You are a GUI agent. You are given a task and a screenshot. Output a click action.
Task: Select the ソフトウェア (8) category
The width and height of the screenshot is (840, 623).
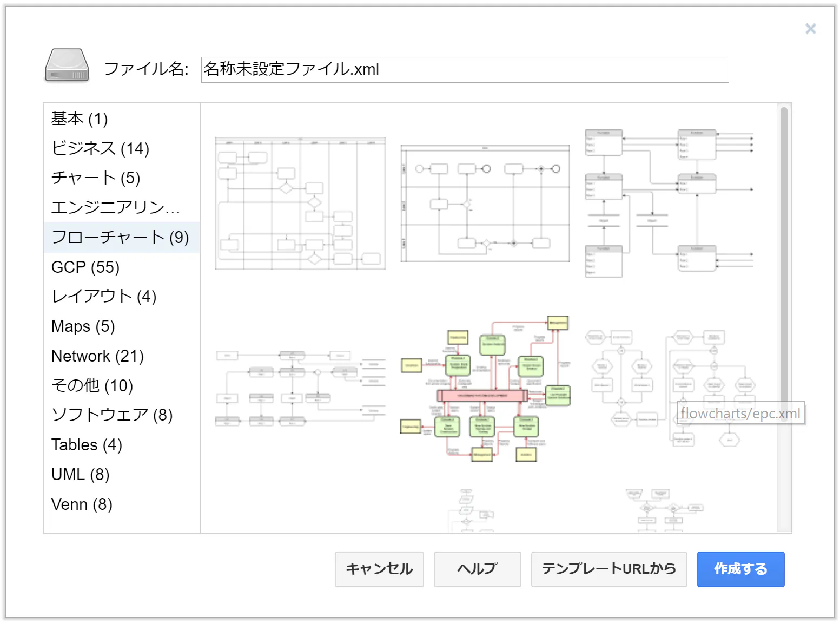[x=122, y=415]
